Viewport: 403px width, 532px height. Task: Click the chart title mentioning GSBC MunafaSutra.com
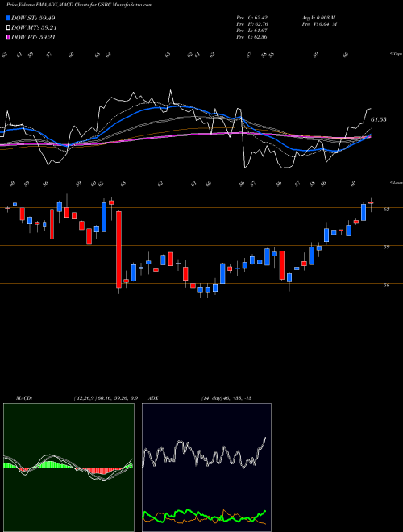click(79, 5)
